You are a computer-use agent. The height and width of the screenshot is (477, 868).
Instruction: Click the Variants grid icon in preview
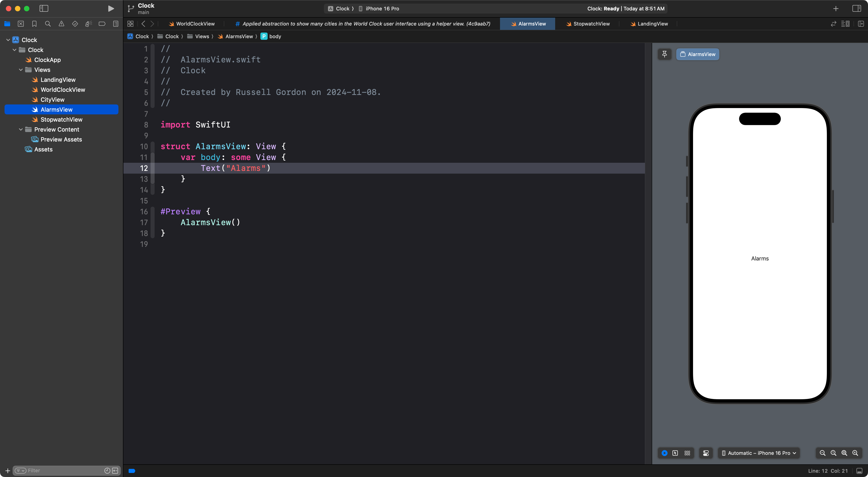point(687,453)
